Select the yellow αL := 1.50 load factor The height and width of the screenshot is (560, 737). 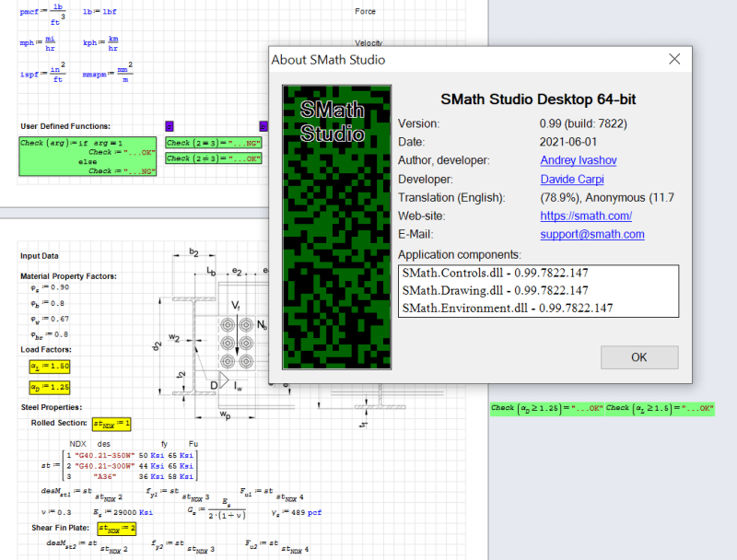pos(50,366)
